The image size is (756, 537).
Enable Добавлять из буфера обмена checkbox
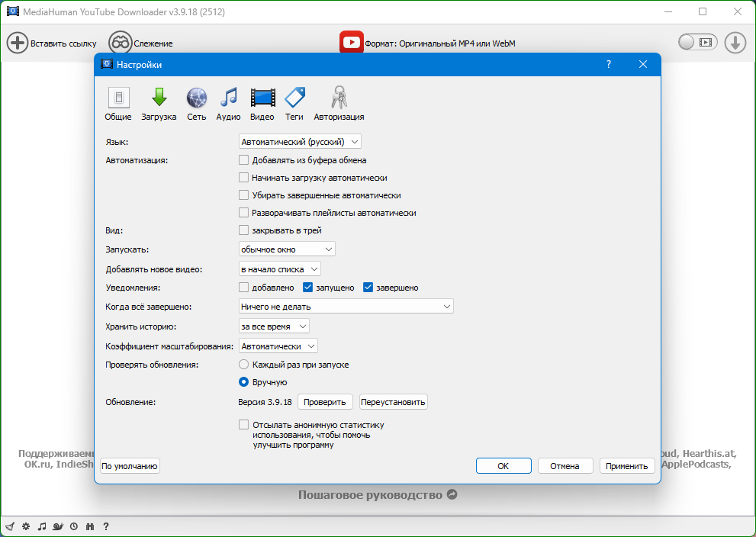coord(244,160)
